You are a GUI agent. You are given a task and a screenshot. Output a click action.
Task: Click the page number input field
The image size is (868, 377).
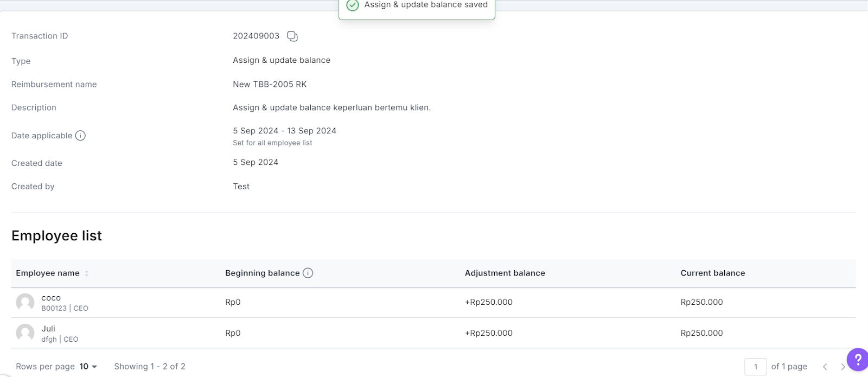coord(755,367)
